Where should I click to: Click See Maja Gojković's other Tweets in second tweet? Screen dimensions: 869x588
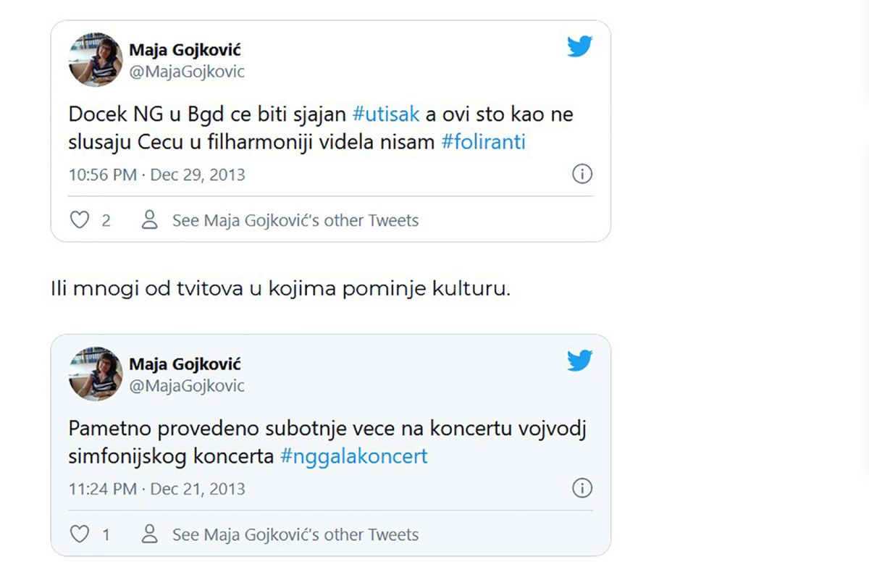point(295,534)
